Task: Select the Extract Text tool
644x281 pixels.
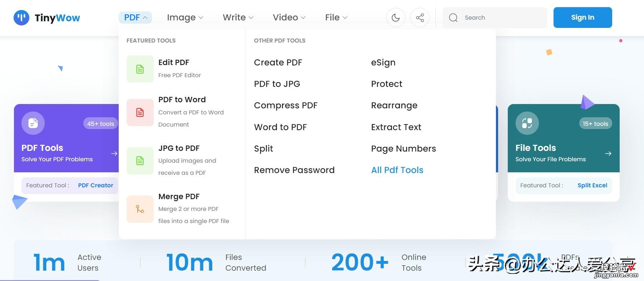Action: click(396, 127)
